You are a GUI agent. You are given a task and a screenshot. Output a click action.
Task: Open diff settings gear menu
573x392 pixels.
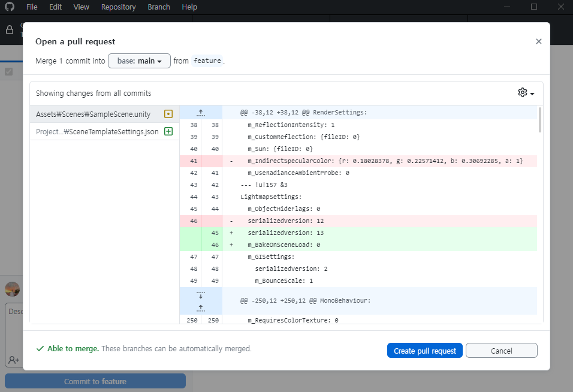(526, 93)
